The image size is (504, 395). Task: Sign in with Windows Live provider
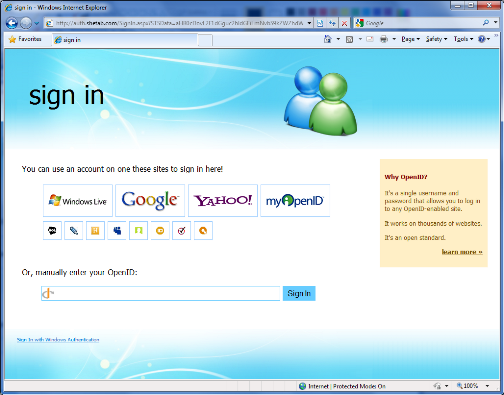click(78, 201)
